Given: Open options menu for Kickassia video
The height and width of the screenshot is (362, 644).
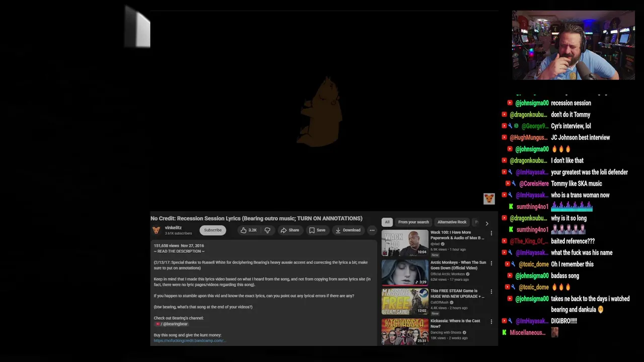Looking at the screenshot, I should click(491, 322).
